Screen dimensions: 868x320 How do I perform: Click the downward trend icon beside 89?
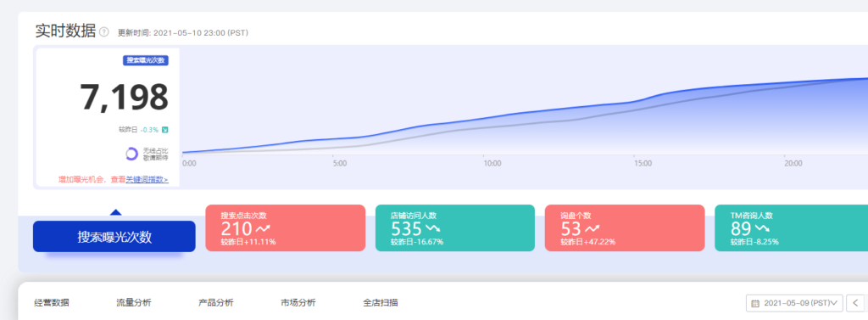click(x=762, y=228)
